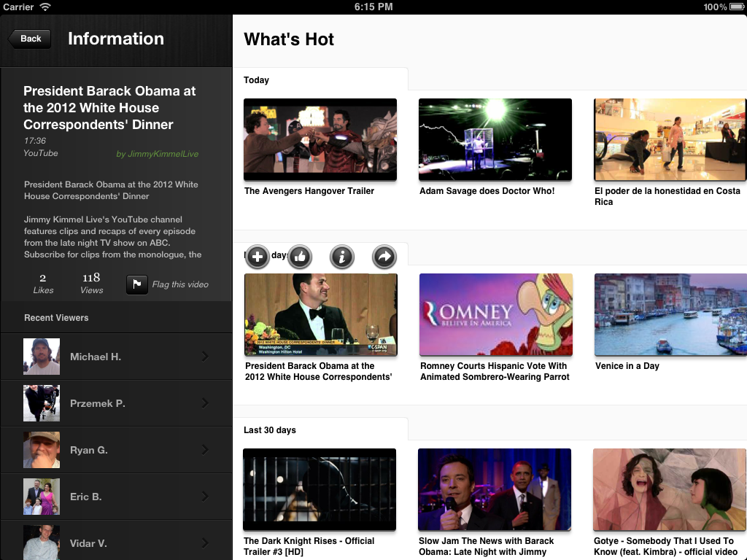The width and height of the screenshot is (747, 560).
Task: Tap the 6:15 PM clock
Action: 373,7
